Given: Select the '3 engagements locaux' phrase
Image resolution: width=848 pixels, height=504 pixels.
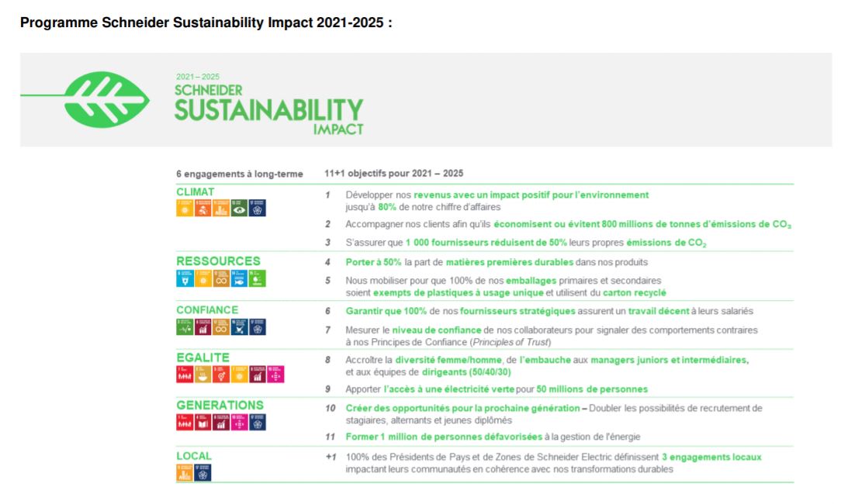Looking at the screenshot, I should 711,457.
